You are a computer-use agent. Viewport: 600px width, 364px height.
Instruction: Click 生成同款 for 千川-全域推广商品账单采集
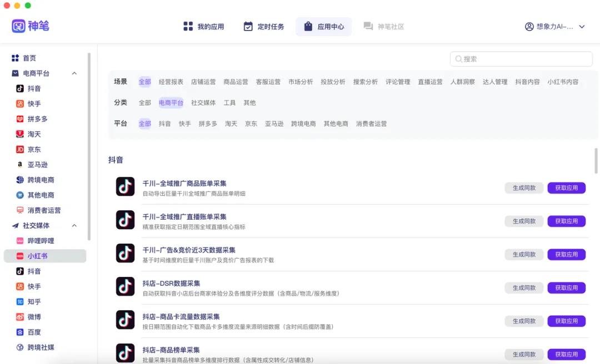point(524,188)
